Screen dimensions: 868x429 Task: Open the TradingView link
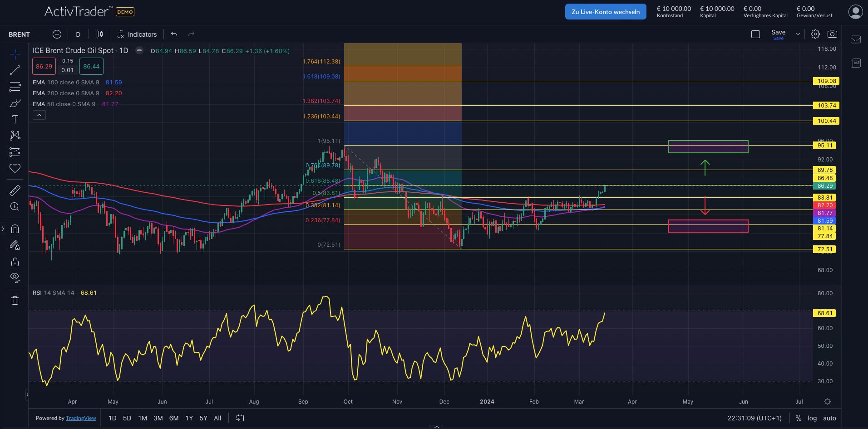[81, 418]
